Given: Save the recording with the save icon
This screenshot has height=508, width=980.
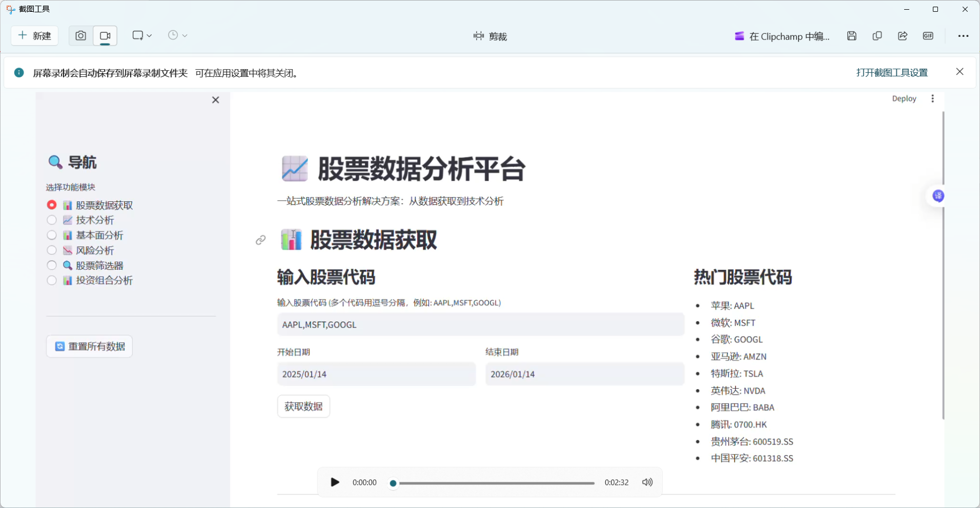Looking at the screenshot, I should click(851, 36).
